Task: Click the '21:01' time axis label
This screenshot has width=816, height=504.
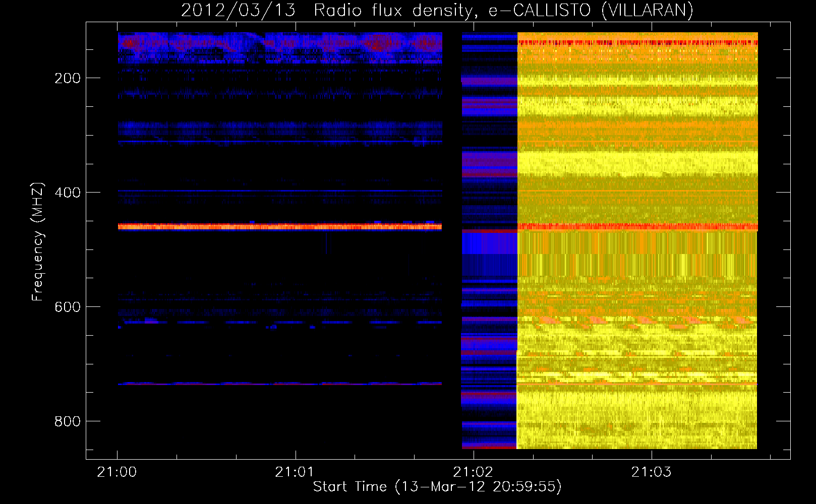Action: [x=295, y=472]
